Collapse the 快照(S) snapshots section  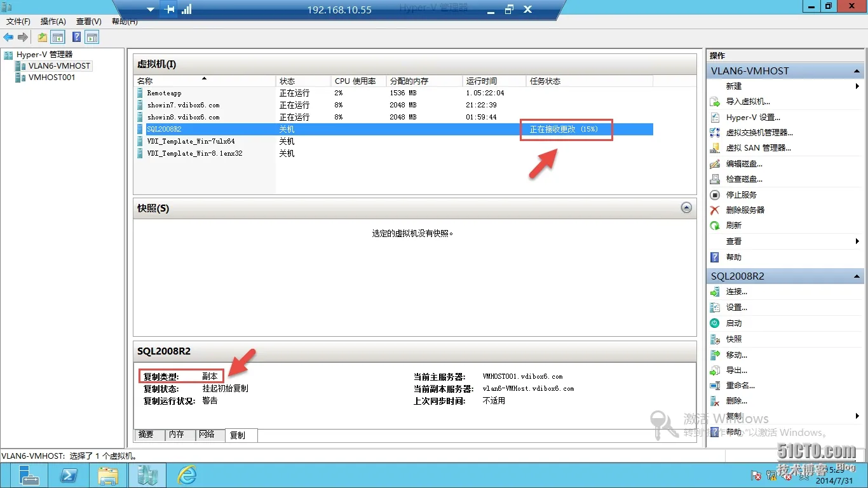(x=686, y=208)
